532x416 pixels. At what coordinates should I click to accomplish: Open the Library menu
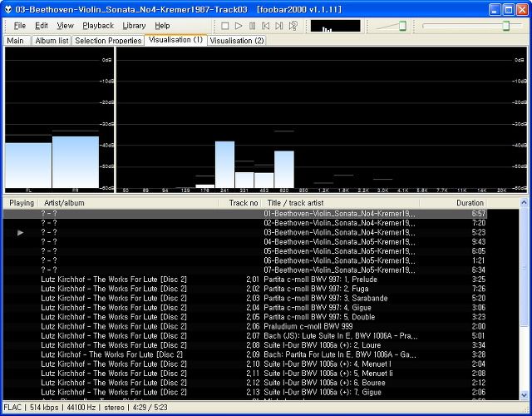click(134, 26)
